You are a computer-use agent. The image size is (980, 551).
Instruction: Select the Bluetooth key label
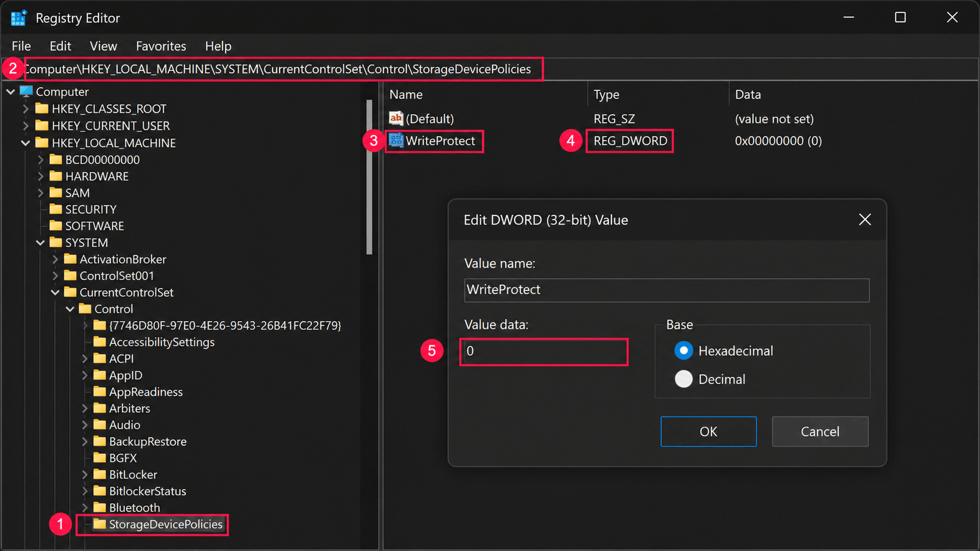[x=134, y=508]
